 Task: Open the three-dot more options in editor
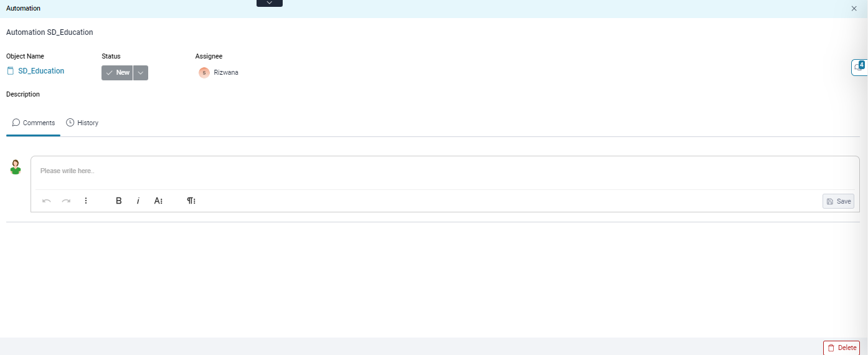(x=86, y=201)
